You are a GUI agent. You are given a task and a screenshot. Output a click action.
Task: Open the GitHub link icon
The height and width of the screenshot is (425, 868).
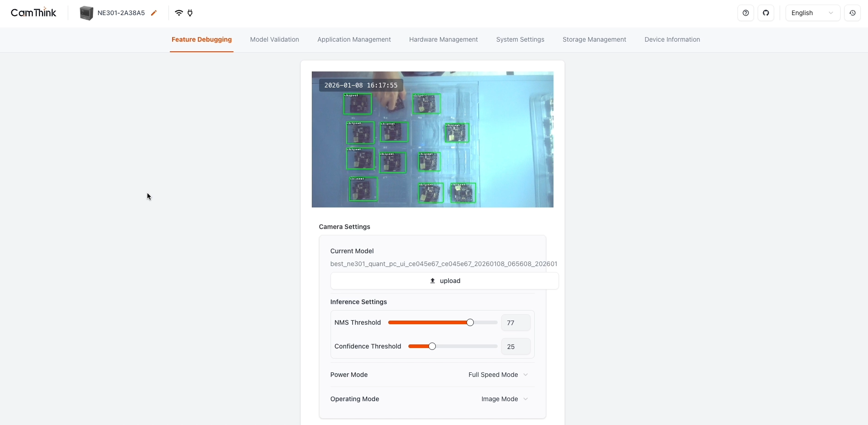coord(766,13)
